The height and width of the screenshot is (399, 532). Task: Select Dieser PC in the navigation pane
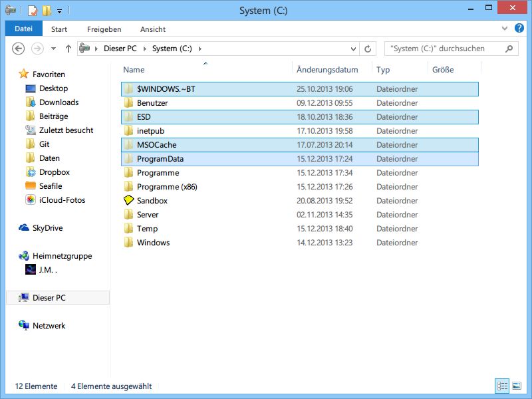pyautogui.click(x=49, y=297)
